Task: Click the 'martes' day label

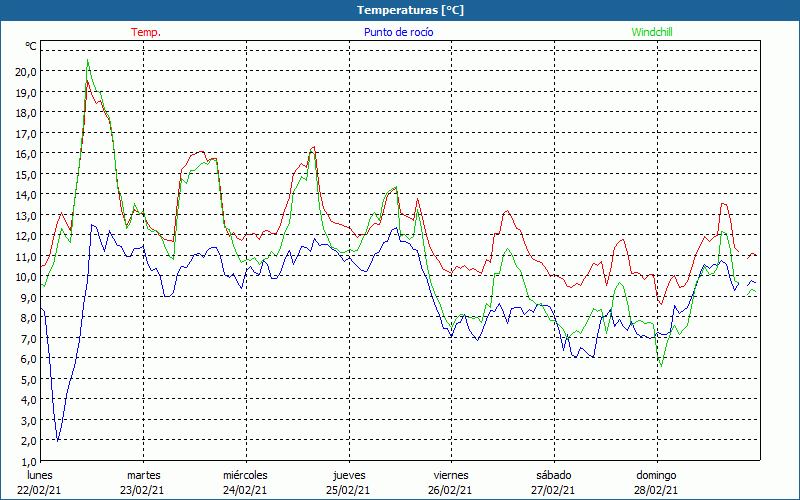Action: pyautogui.click(x=144, y=475)
